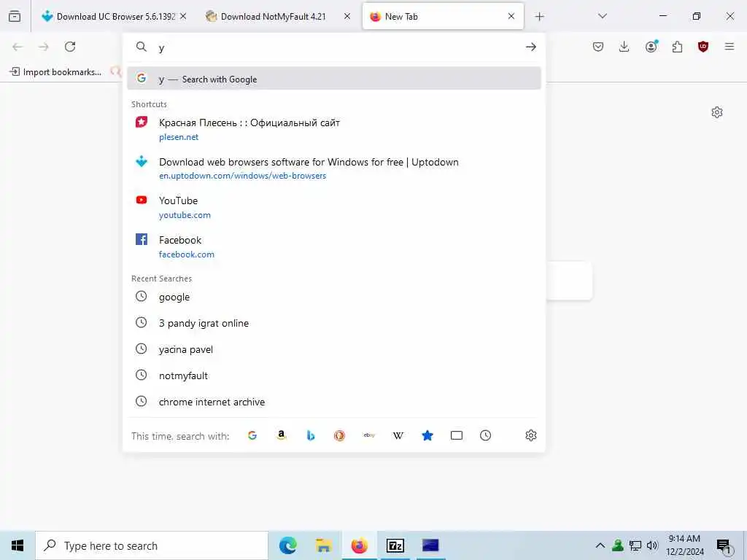Switch to Download UC Browser tab

point(115,16)
